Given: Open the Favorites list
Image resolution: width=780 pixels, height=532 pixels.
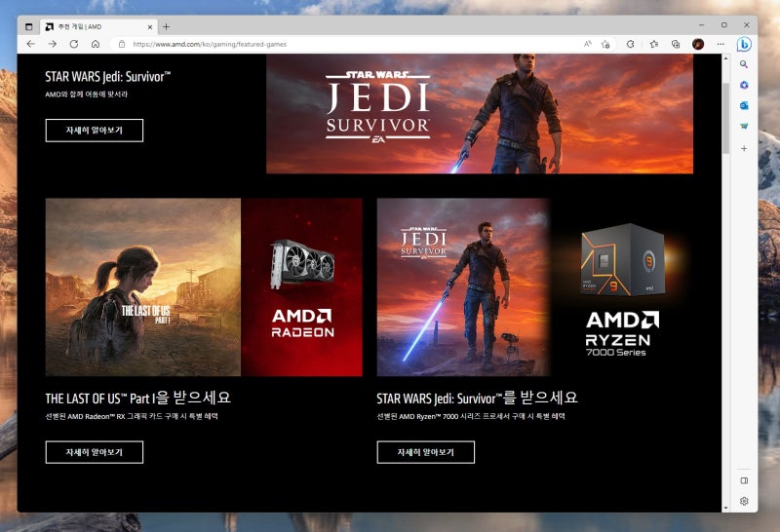Looking at the screenshot, I should [654, 44].
